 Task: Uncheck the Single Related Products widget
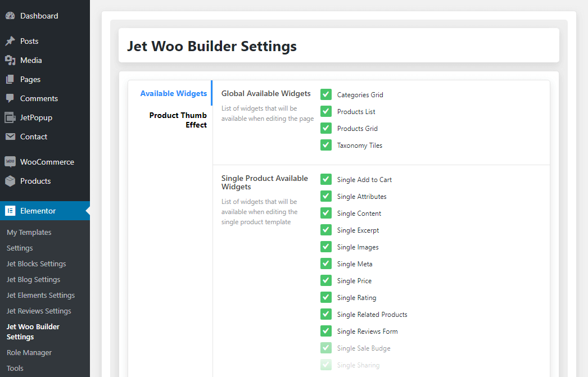click(326, 314)
